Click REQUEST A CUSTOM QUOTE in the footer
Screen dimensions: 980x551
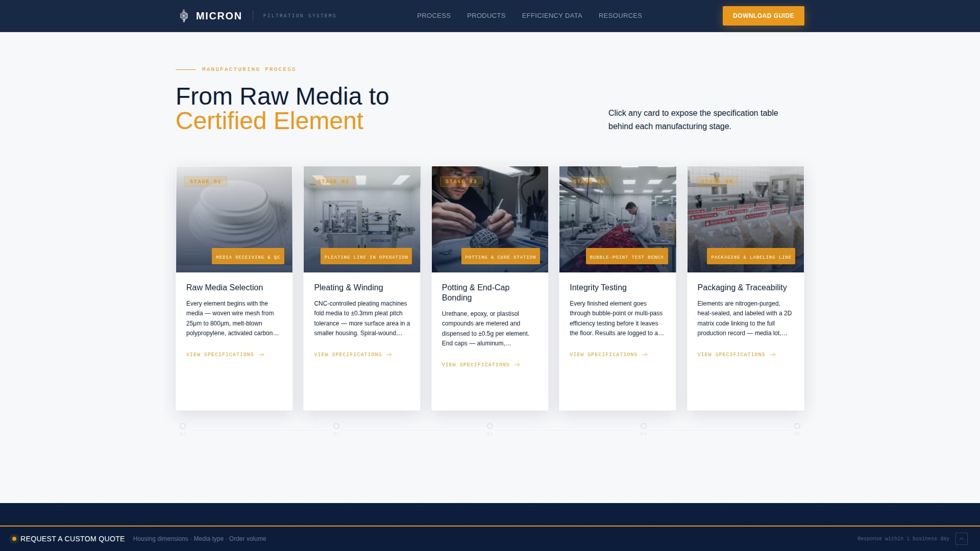coord(73,539)
